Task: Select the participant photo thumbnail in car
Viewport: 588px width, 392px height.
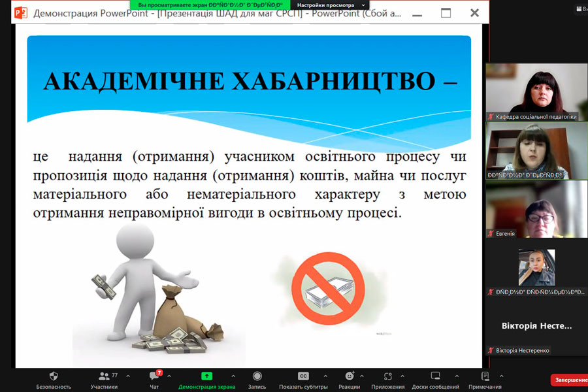Action: click(x=536, y=267)
